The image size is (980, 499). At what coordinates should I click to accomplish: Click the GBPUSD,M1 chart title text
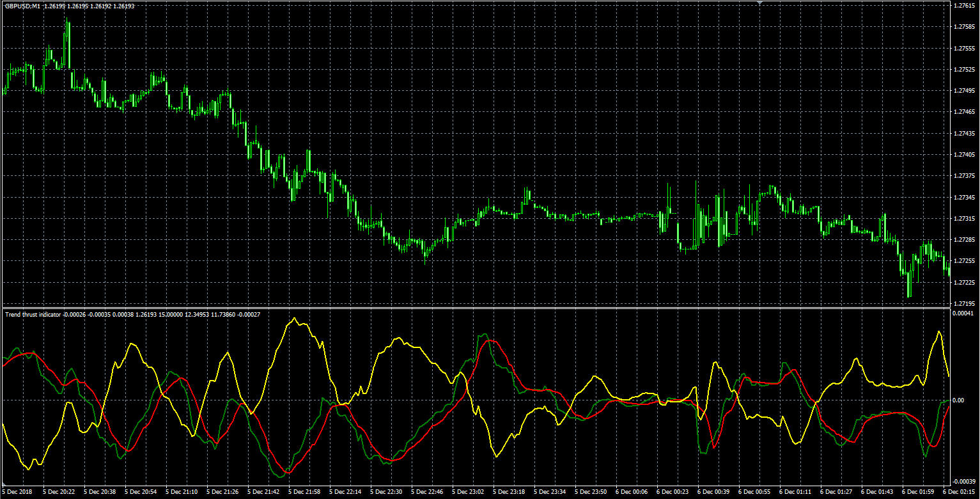tap(23, 6)
